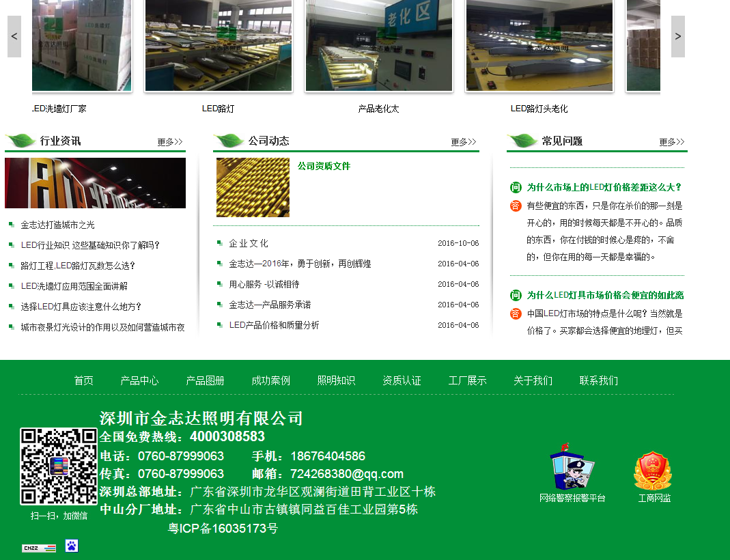Open article 金志达打造城市之光
Viewport: 730px width, 560px height.
pos(58,225)
